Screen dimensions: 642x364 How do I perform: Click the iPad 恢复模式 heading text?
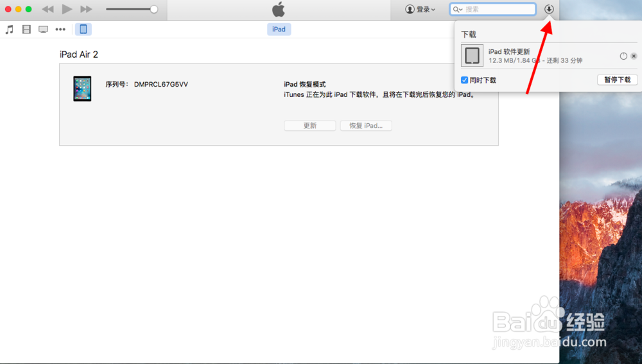click(304, 84)
